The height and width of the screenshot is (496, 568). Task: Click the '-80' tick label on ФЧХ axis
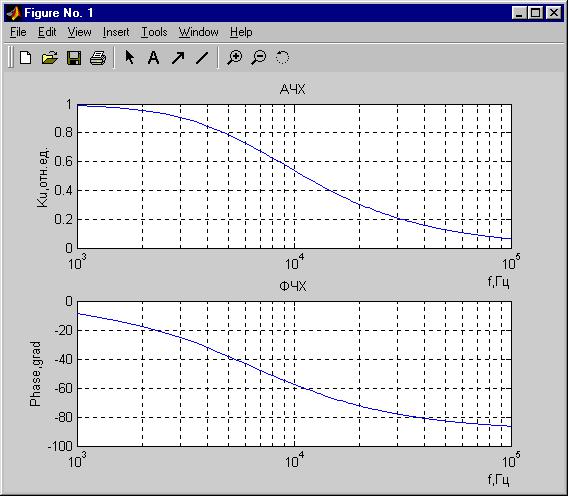point(63,417)
